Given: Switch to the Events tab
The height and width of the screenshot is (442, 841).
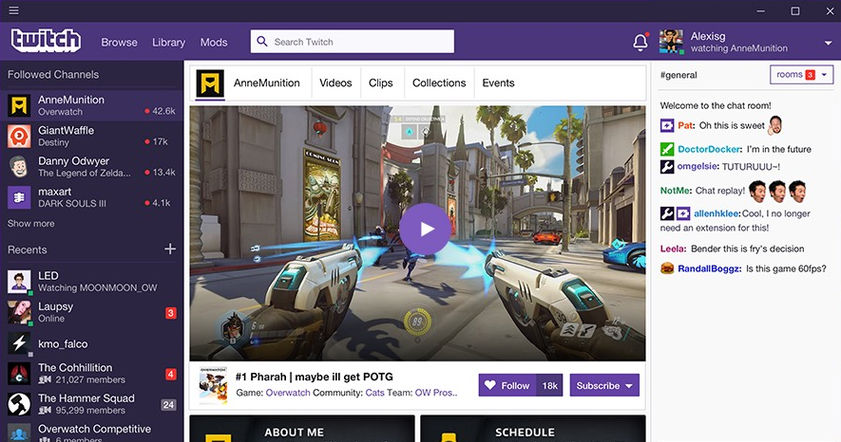Looking at the screenshot, I should coord(498,83).
